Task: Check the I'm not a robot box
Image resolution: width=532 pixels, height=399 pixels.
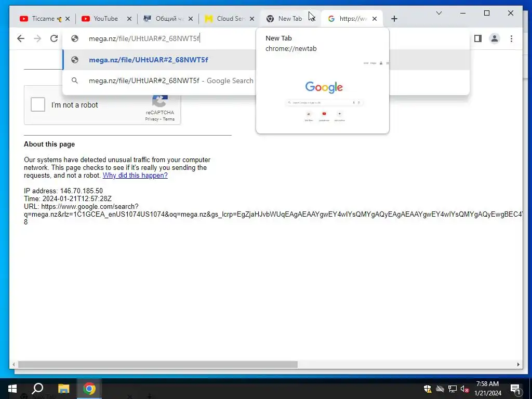Action: (37, 104)
